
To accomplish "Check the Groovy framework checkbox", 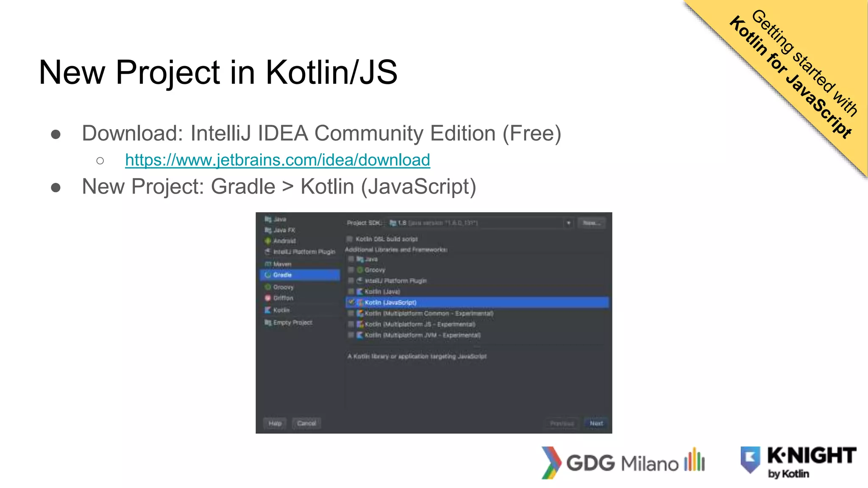I will 351,270.
